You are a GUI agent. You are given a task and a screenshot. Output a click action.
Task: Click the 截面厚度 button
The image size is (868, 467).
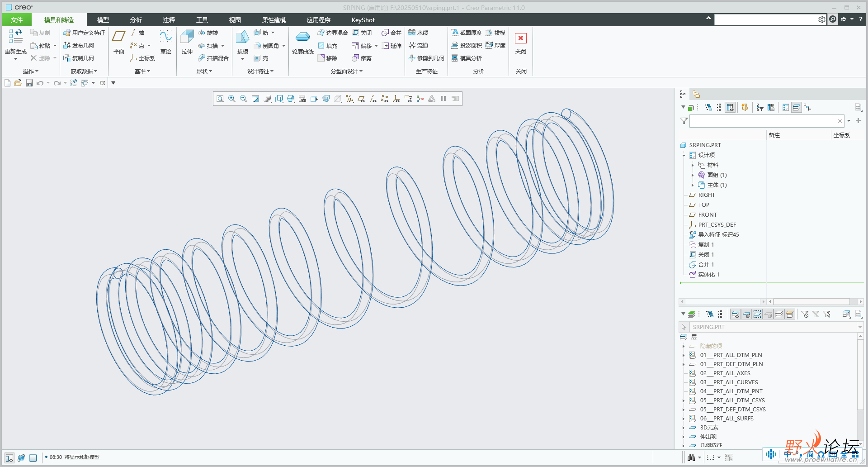tap(467, 33)
